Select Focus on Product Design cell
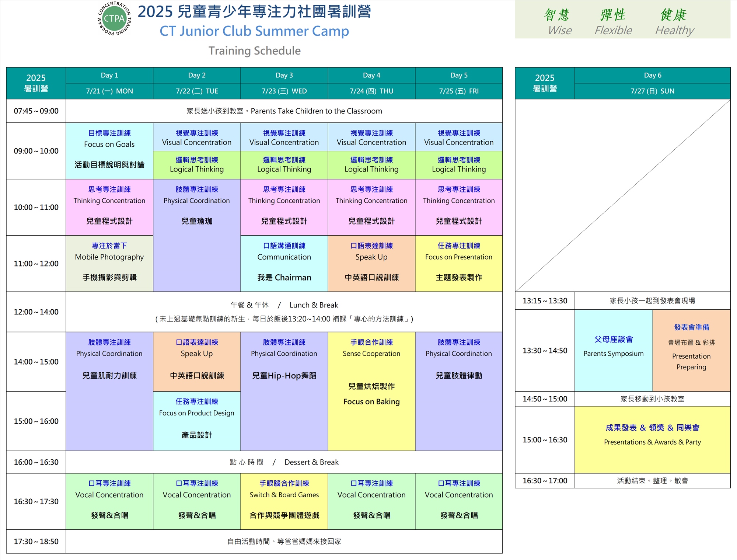 (197, 421)
